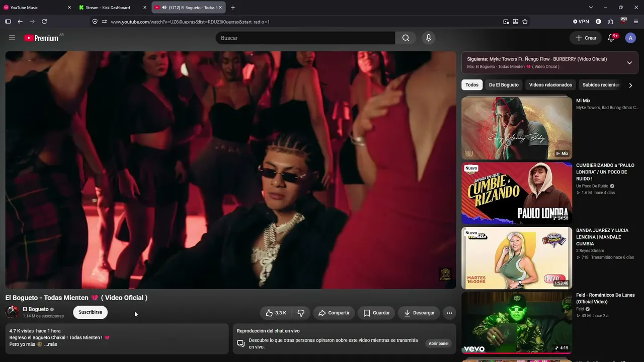Open the browser main menu
644x362 pixels.
[636, 22]
